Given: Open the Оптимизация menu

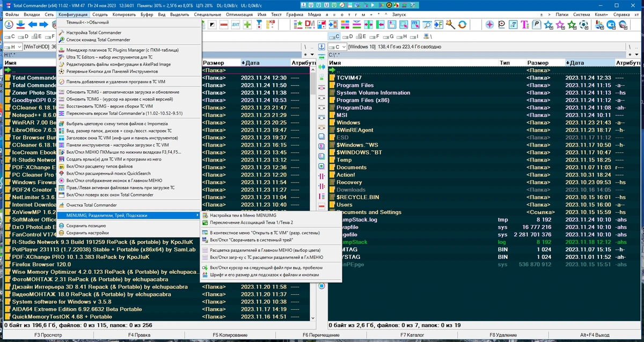Looking at the screenshot, I should point(240,13).
